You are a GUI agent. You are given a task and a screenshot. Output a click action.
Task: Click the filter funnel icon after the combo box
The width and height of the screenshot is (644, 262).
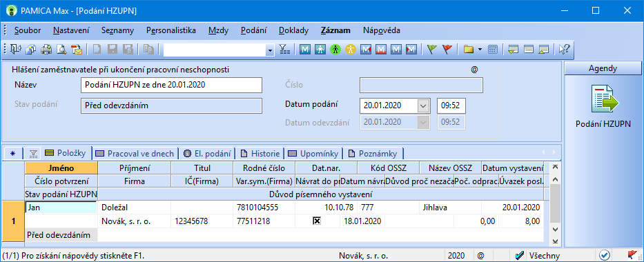click(x=284, y=50)
